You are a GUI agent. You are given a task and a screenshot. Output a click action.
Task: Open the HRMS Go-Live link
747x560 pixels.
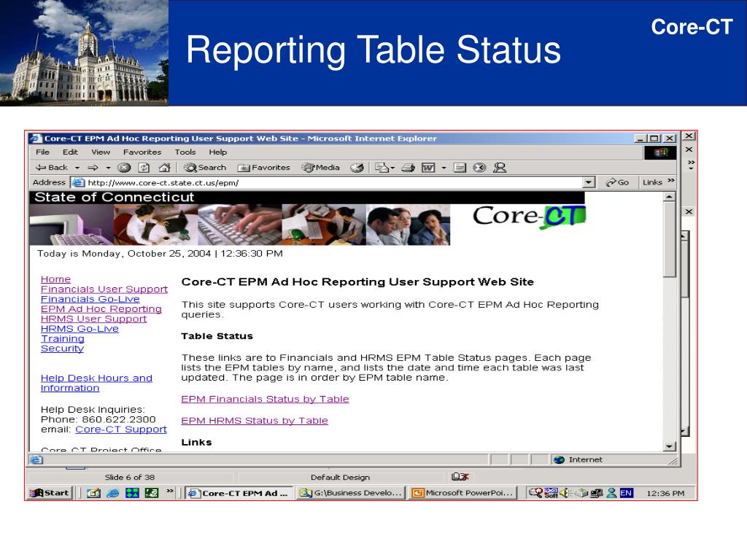coord(80,329)
